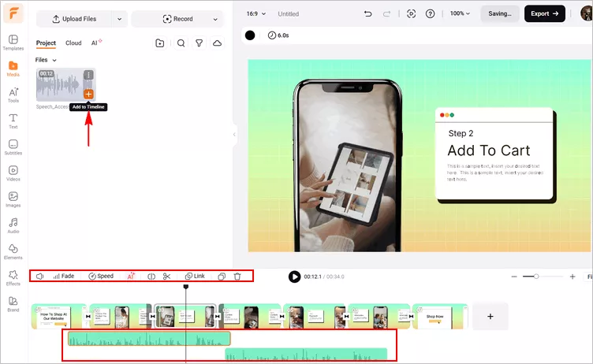Screen dimensions: 593x364
Task: Open the Subtitles sidebar panel
Action: point(13,147)
